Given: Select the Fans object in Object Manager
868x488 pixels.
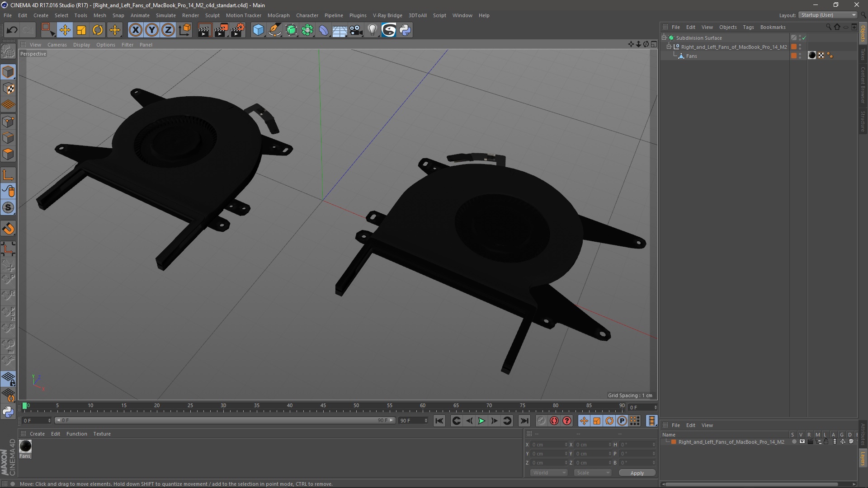Looking at the screenshot, I should (x=691, y=56).
